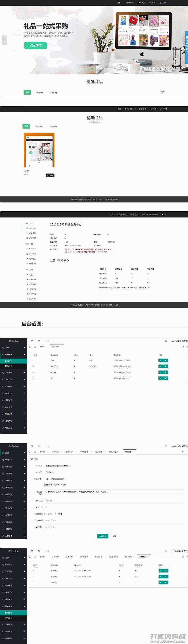Click refresh icon in first admin toolbar

[39, 341]
